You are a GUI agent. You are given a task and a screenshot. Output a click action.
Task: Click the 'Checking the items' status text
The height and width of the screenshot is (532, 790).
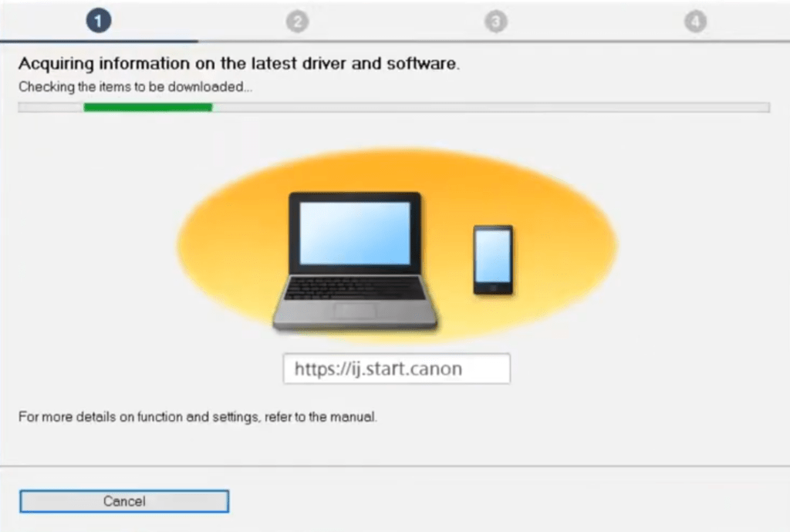pyautogui.click(x=135, y=87)
